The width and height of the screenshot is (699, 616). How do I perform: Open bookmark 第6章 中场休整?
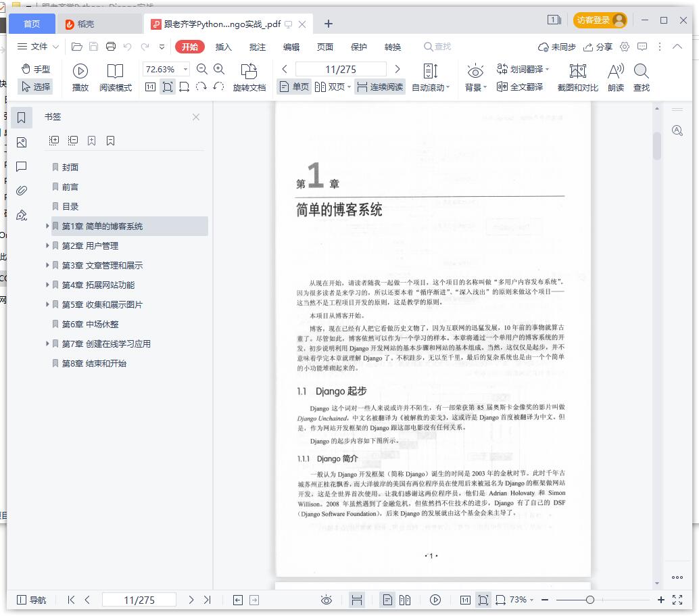[x=90, y=325]
